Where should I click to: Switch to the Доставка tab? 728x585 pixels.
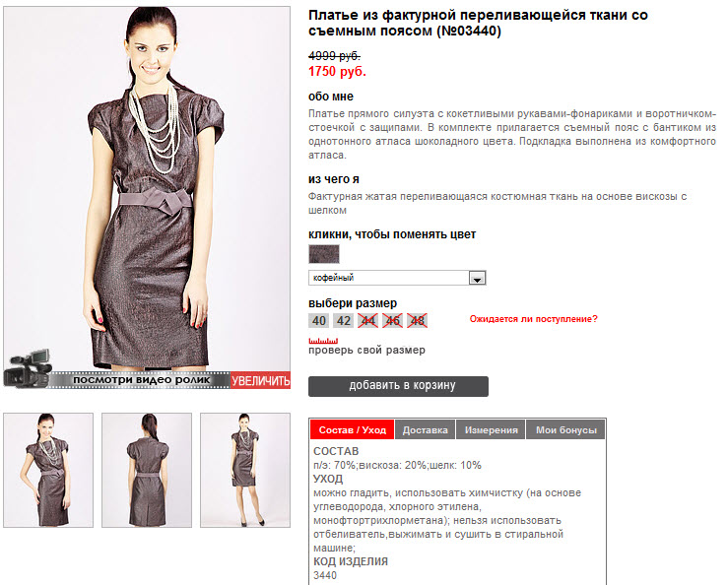click(425, 430)
